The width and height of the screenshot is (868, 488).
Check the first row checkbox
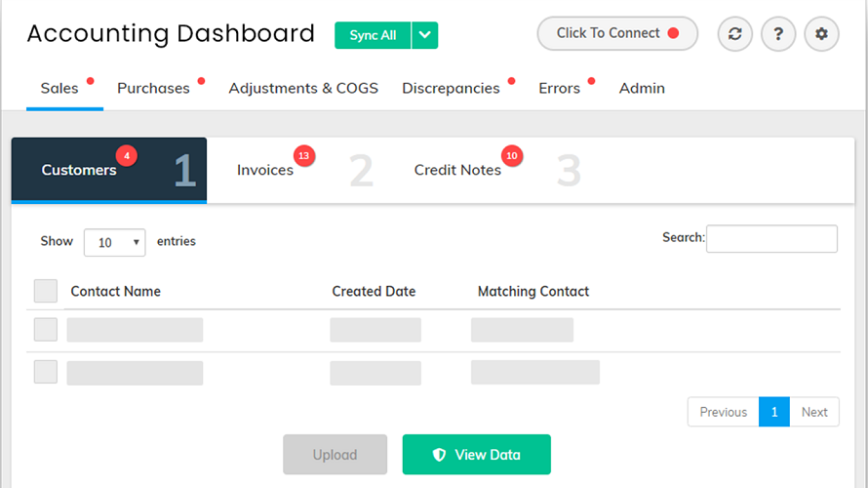tap(46, 330)
